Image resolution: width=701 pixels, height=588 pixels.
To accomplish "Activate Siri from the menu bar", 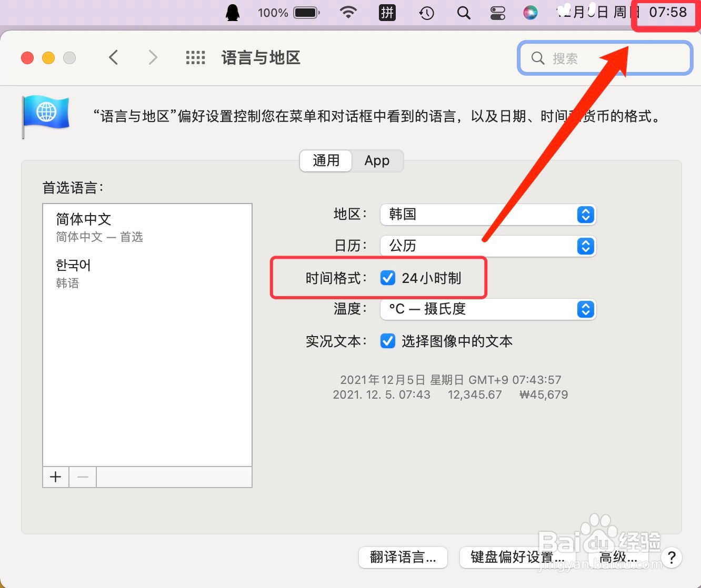I will coord(530,13).
